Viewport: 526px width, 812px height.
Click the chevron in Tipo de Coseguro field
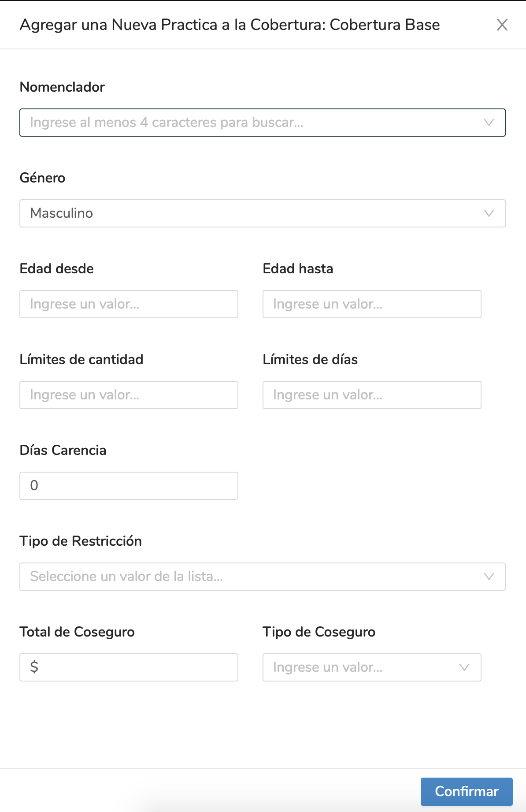tap(464, 667)
